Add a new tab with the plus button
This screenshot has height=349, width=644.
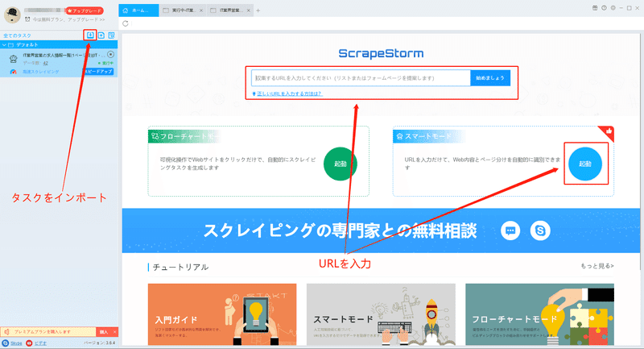(x=258, y=10)
